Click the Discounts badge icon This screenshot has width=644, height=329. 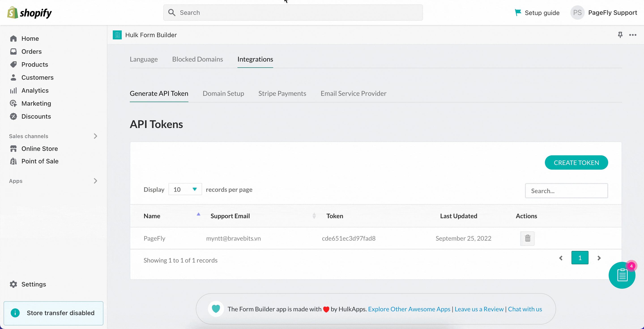click(13, 117)
